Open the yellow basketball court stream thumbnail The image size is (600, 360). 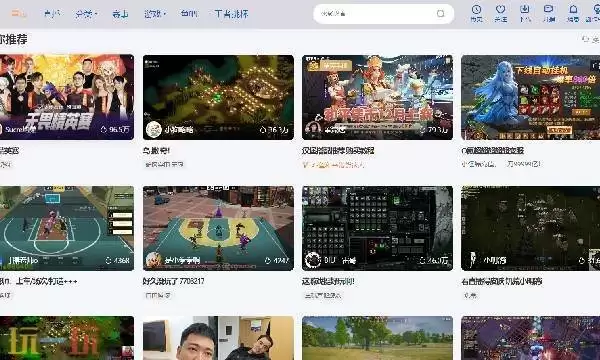(x=218, y=228)
